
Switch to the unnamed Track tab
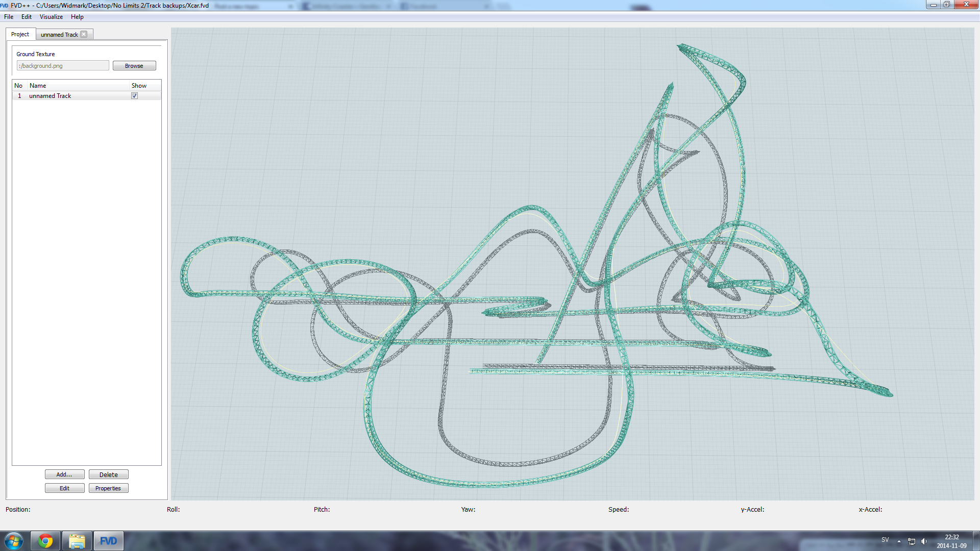click(59, 35)
